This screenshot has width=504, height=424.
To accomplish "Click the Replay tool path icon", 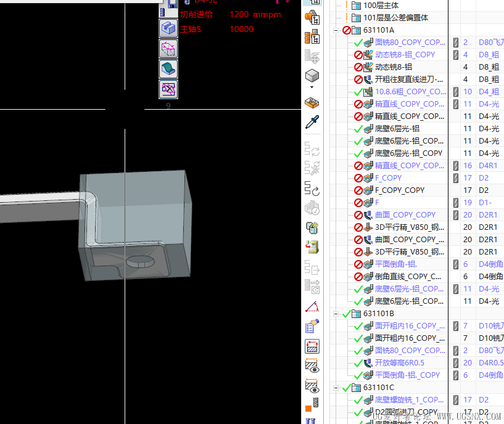I will (x=312, y=189).
